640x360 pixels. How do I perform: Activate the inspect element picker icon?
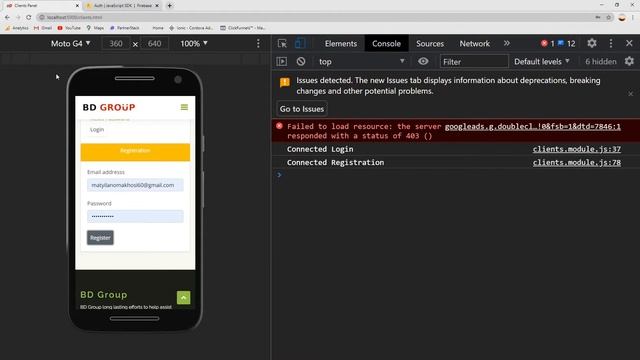282,43
